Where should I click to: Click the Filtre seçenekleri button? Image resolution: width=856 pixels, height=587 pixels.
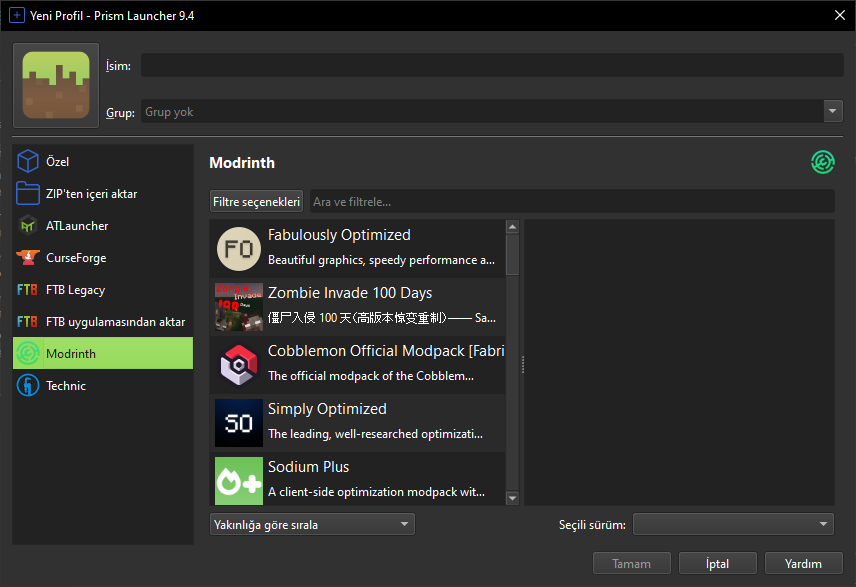257,201
